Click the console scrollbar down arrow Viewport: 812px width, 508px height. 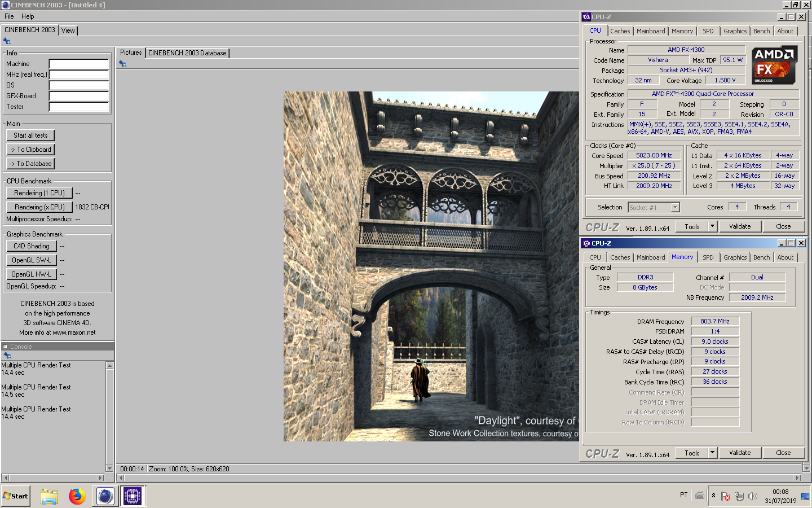tap(109, 468)
